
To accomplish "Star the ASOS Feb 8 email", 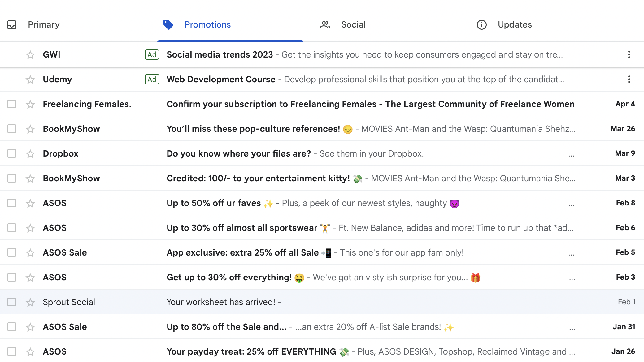I will pyautogui.click(x=30, y=203).
